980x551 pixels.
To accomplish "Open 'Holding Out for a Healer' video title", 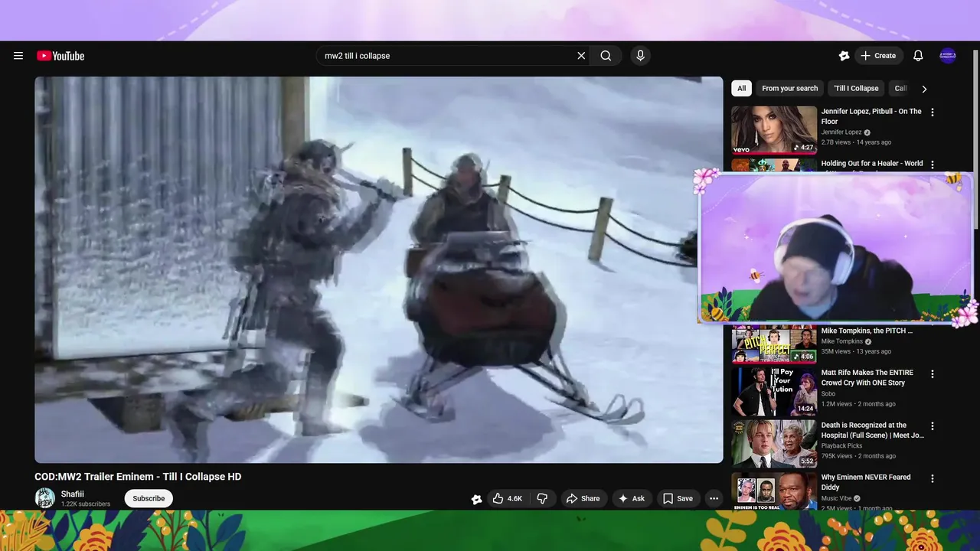I will click(872, 163).
